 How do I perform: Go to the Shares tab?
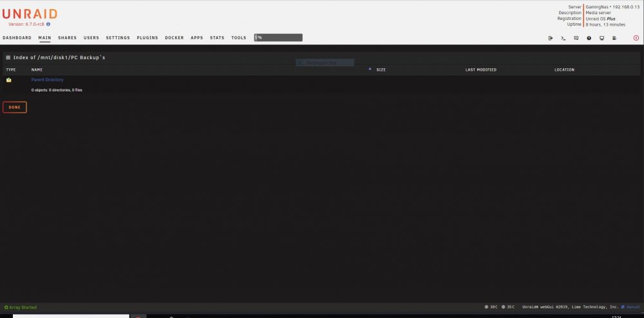point(68,38)
